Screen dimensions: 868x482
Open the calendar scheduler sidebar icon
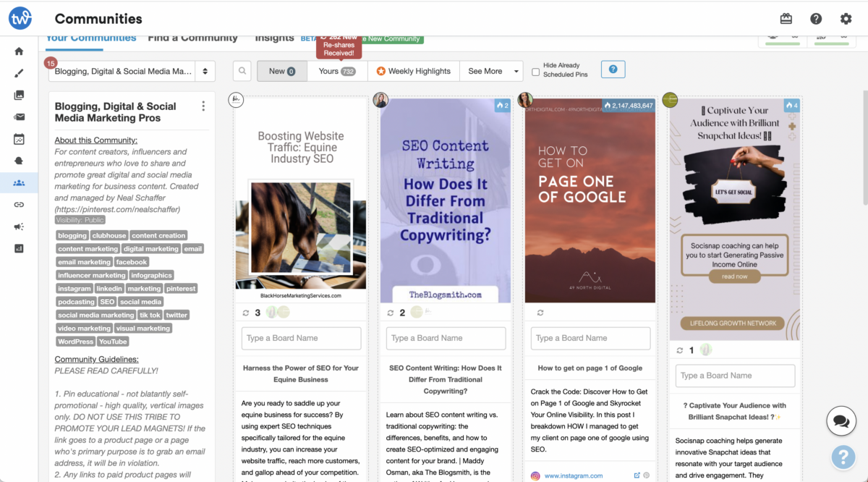(x=19, y=139)
